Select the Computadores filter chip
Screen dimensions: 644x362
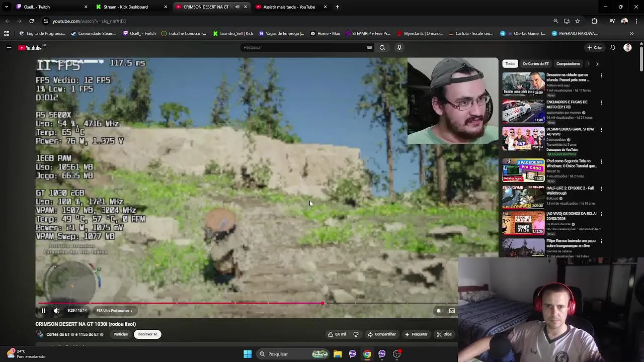[568, 64]
